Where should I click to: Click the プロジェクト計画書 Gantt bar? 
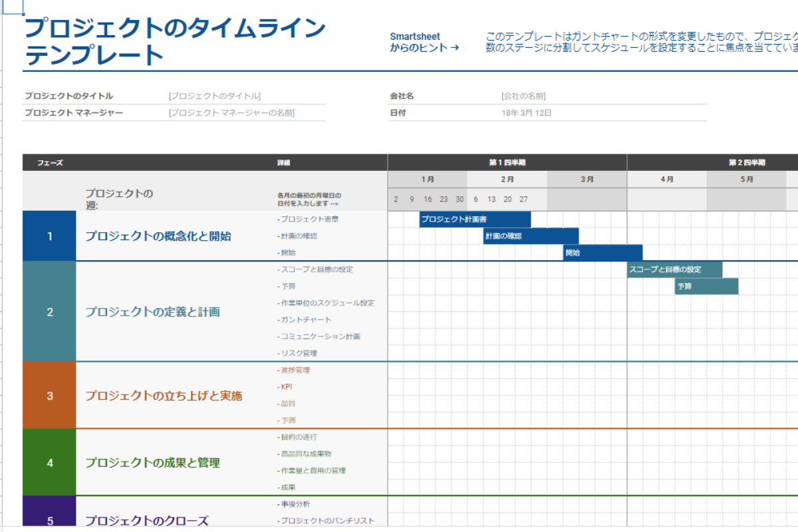click(x=475, y=219)
